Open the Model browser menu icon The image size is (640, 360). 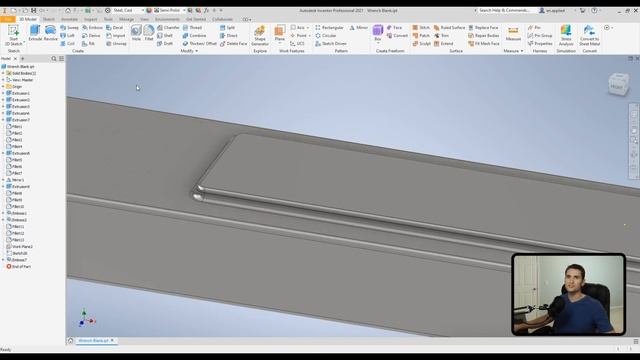[61, 59]
